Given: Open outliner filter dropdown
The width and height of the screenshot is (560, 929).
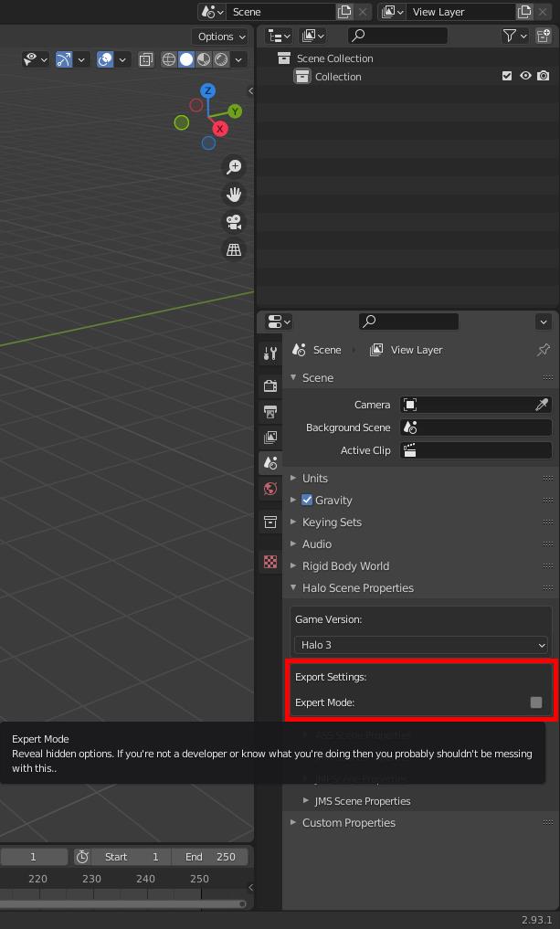Looking at the screenshot, I should (x=514, y=37).
